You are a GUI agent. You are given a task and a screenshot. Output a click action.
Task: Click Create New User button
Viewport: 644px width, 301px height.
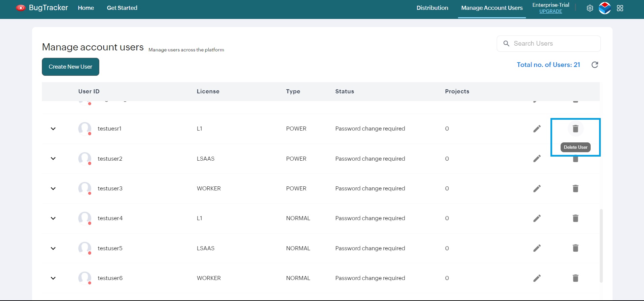coord(71,67)
